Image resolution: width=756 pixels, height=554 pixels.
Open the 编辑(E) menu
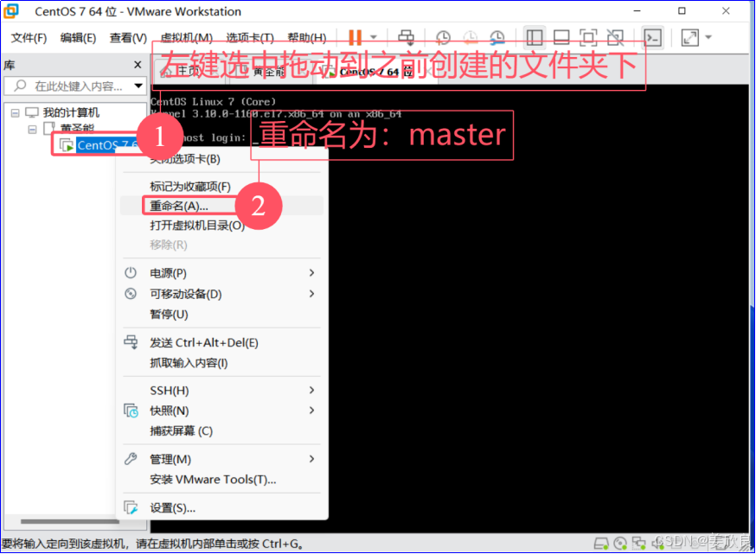pyautogui.click(x=78, y=37)
